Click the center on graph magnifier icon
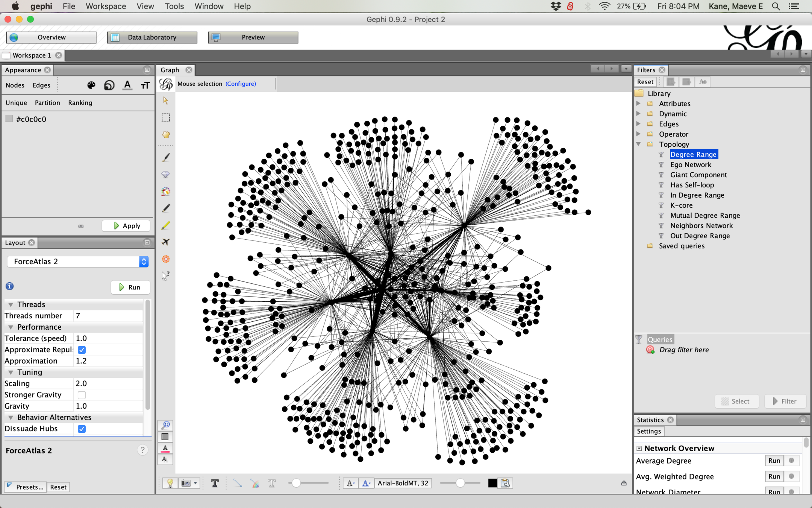 (165, 425)
